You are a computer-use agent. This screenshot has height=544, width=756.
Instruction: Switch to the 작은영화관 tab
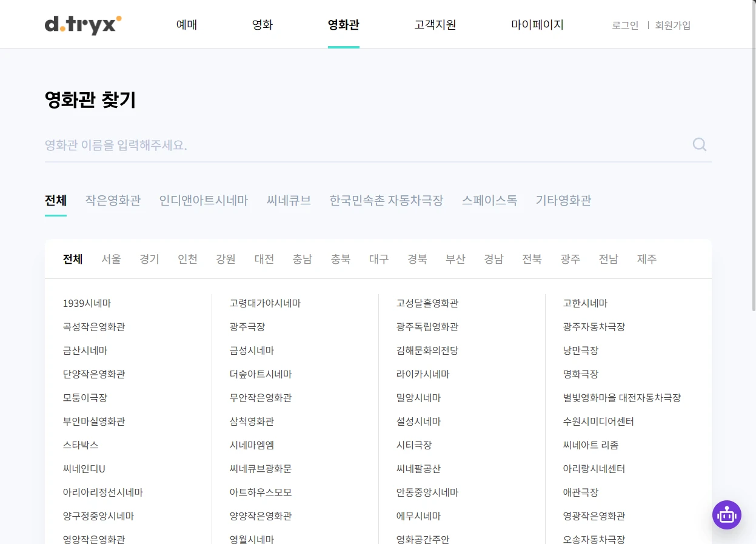(113, 200)
